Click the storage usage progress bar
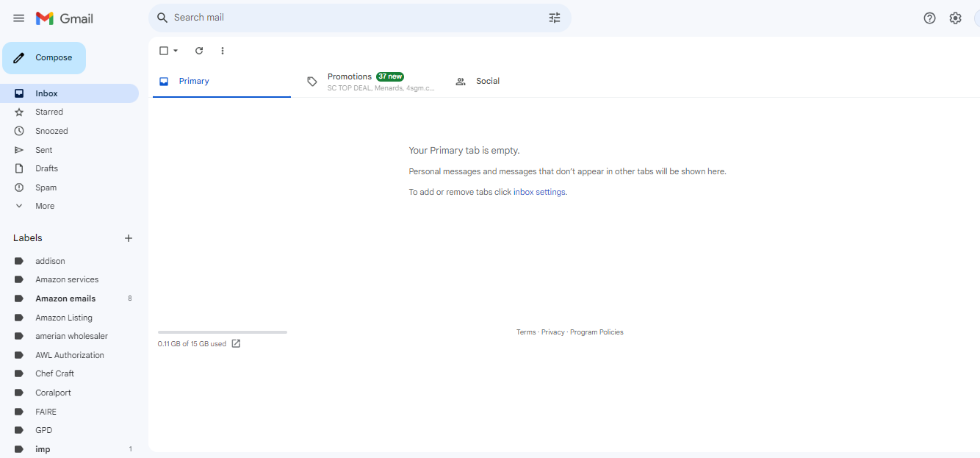Image resolution: width=980 pixels, height=458 pixels. click(x=223, y=332)
